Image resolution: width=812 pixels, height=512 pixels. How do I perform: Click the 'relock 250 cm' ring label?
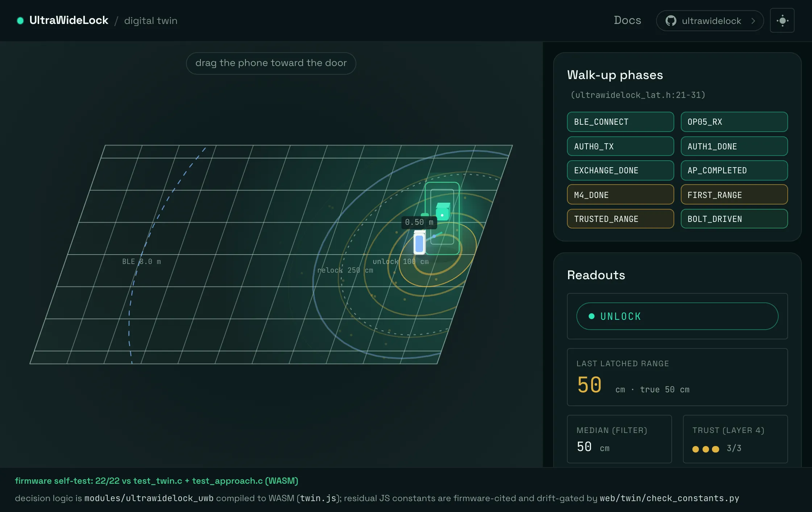(x=345, y=270)
